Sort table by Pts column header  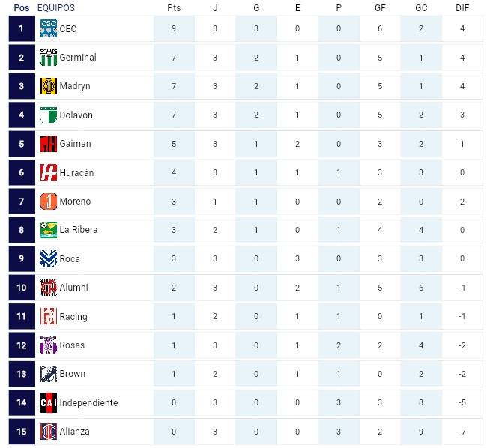[x=174, y=7]
